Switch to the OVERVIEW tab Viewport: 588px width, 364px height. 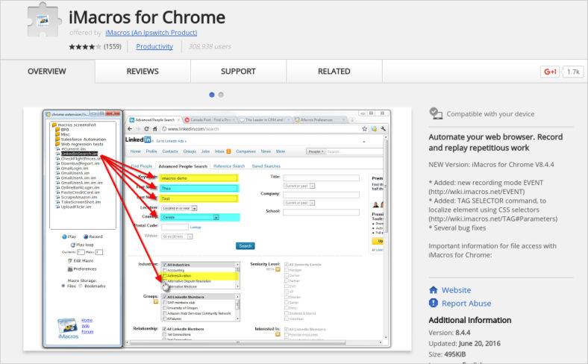(x=47, y=71)
